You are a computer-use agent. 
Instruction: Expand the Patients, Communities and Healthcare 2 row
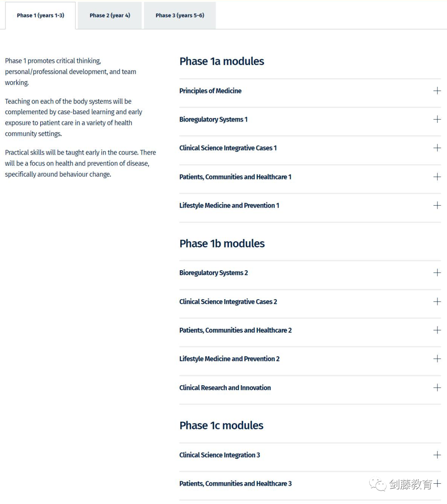310,330
